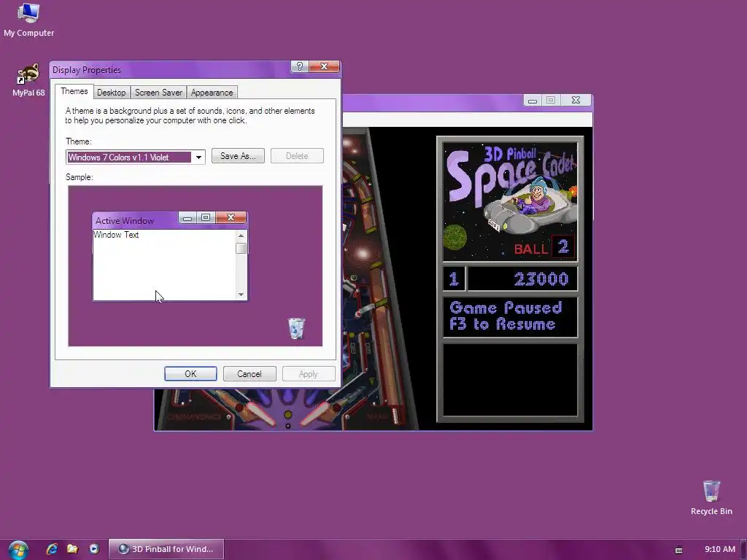This screenshot has height=560, width=747.
Task: Close the Display Properties dialog
Action: pyautogui.click(x=324, y=66)
